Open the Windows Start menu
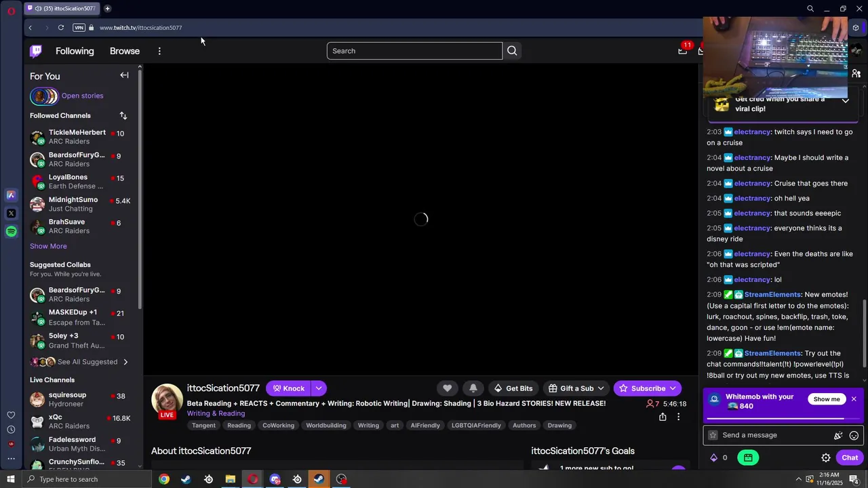 11,479
